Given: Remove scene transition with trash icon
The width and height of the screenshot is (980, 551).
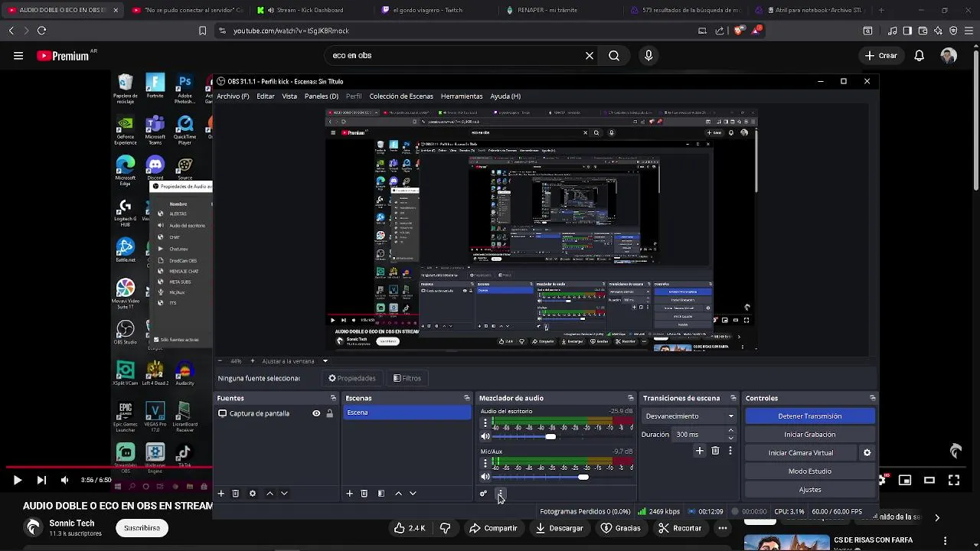Looking at the screenshot, I should (715, 452).
